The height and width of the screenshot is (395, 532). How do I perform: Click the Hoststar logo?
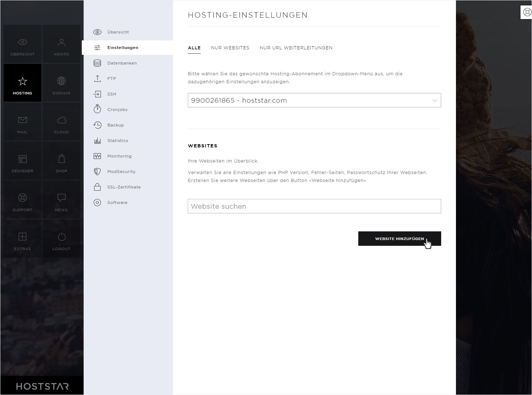42,386
